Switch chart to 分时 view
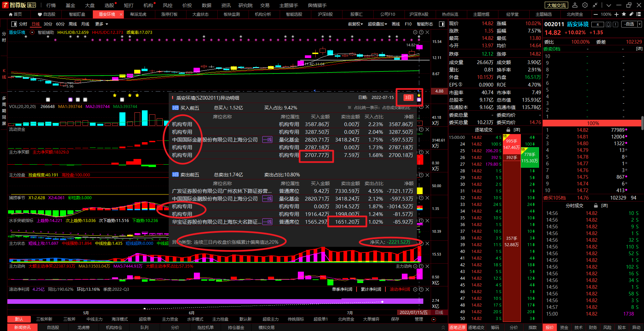Image resolution: width=644 pixels, height=331 pixels. [x=23, y=24]
